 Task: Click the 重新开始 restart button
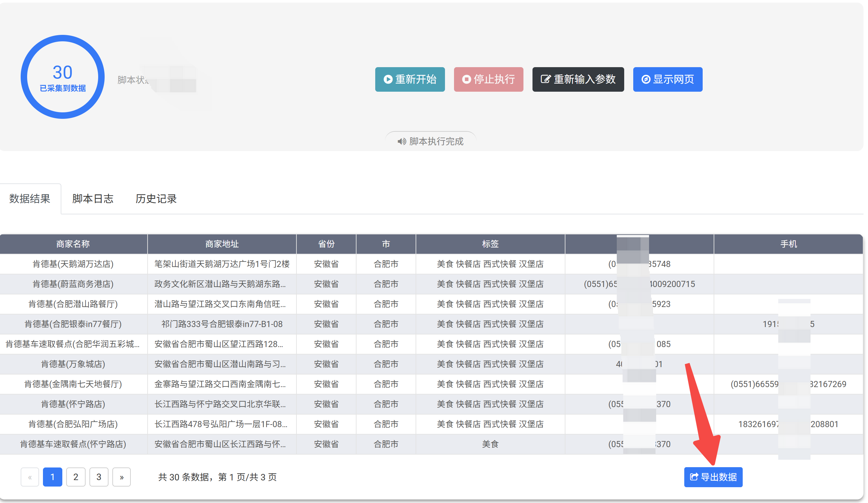point(409,79)
